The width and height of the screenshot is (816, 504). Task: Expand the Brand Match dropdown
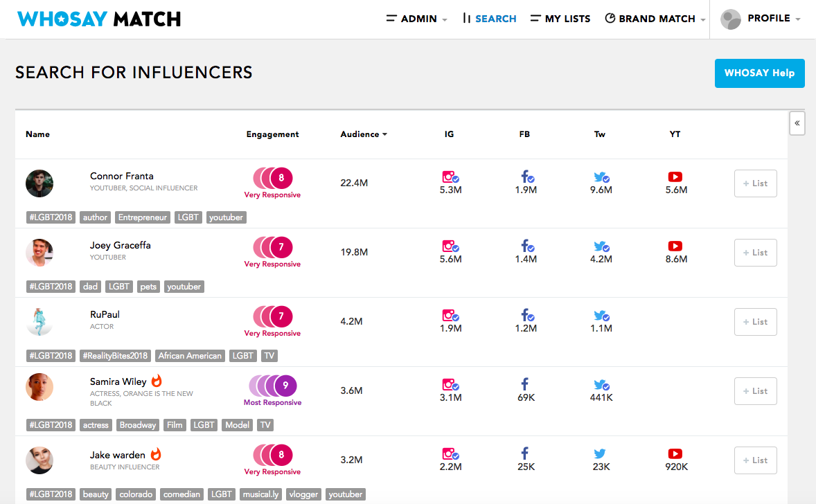tap(655, 19)
